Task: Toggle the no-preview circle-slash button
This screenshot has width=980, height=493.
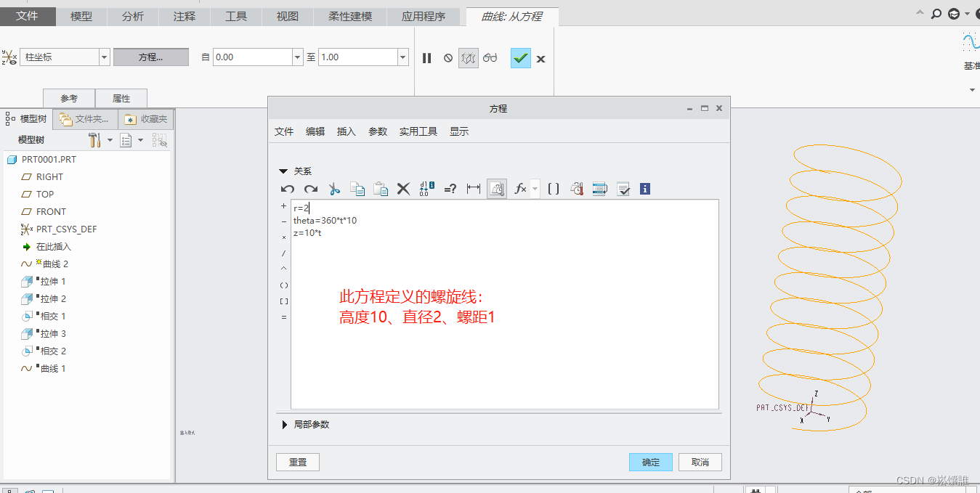Action: [448, 58]
